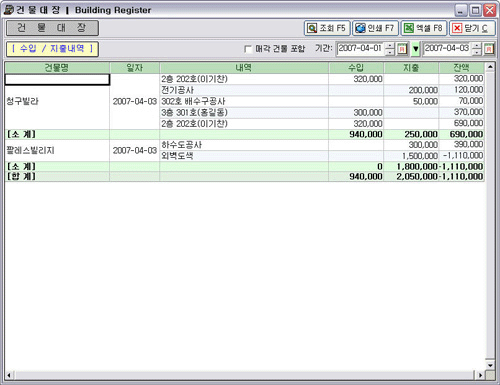The image size is (500, 385).
Task: Open the period dropdown arrow between dates
Action: tap(415, 49)
